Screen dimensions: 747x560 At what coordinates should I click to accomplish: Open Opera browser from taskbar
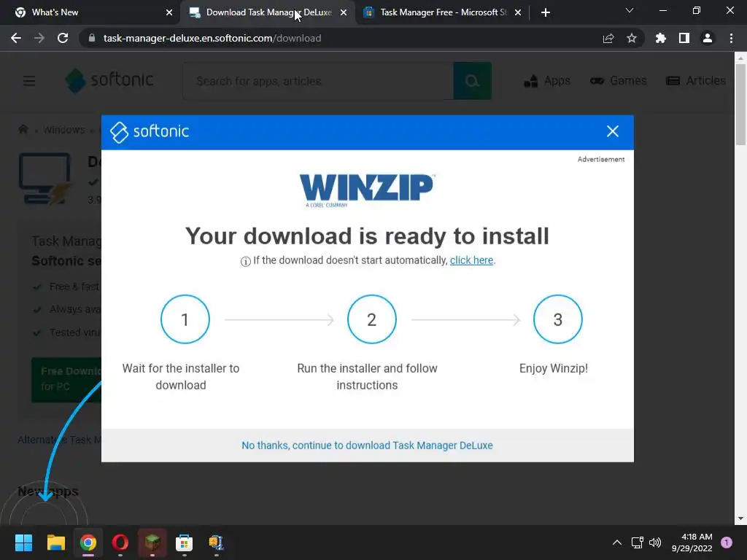[x=120, y=542]
